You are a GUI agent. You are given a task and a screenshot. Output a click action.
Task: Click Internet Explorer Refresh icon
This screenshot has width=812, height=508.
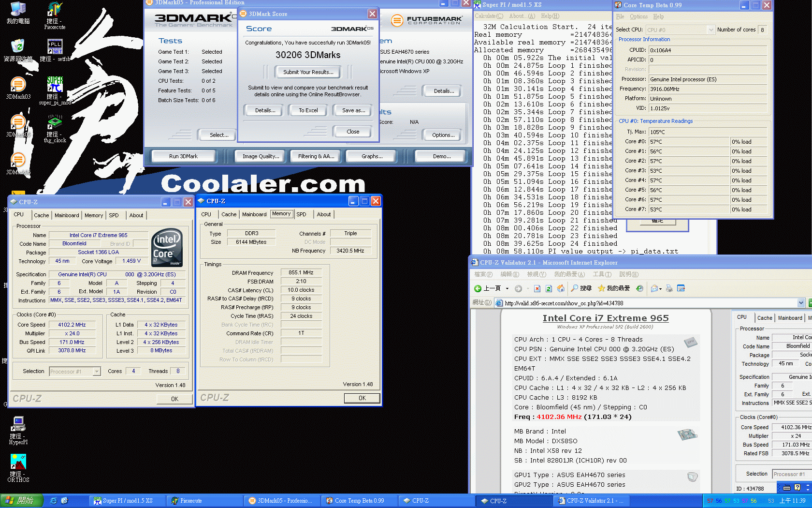point(549,288)
